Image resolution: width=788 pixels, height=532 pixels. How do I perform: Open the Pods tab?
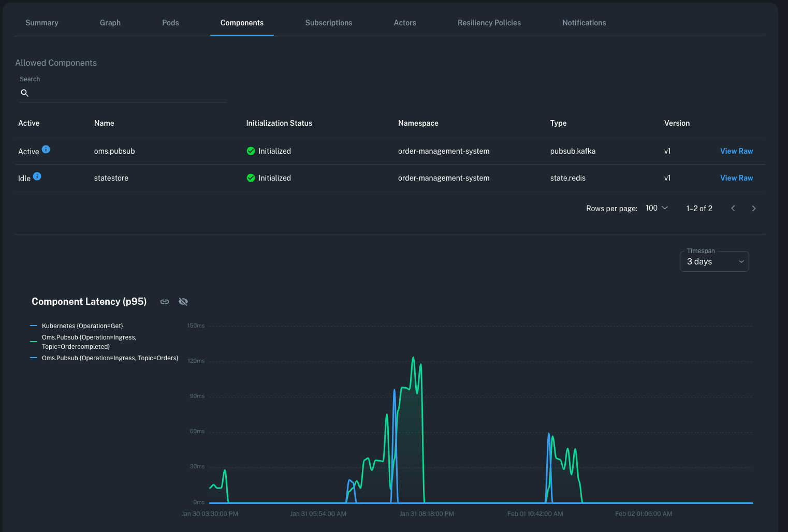(x=170, y=23)
